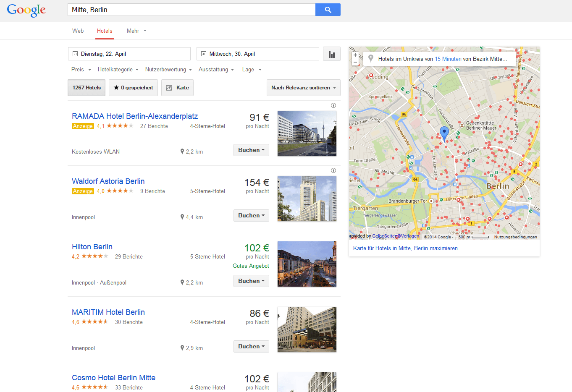Image resolution: width=572 pixels, height=392 pixels.
Task: Open MARITIM Hotel Berlin link
Action: pos(108,312)
